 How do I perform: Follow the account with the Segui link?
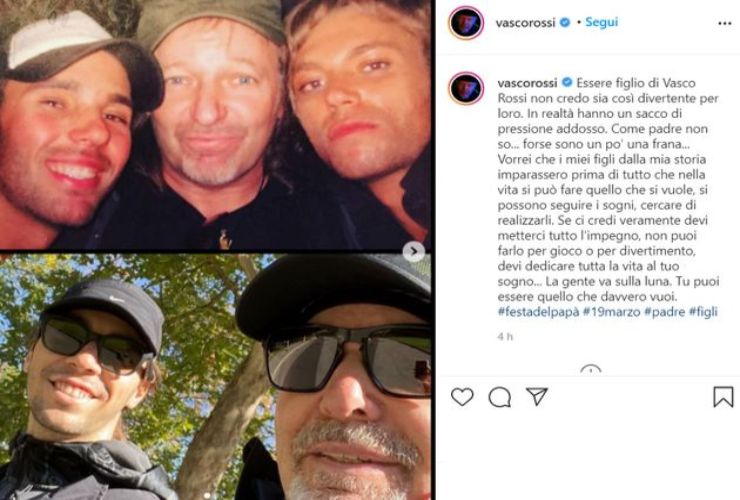[602, 22]
